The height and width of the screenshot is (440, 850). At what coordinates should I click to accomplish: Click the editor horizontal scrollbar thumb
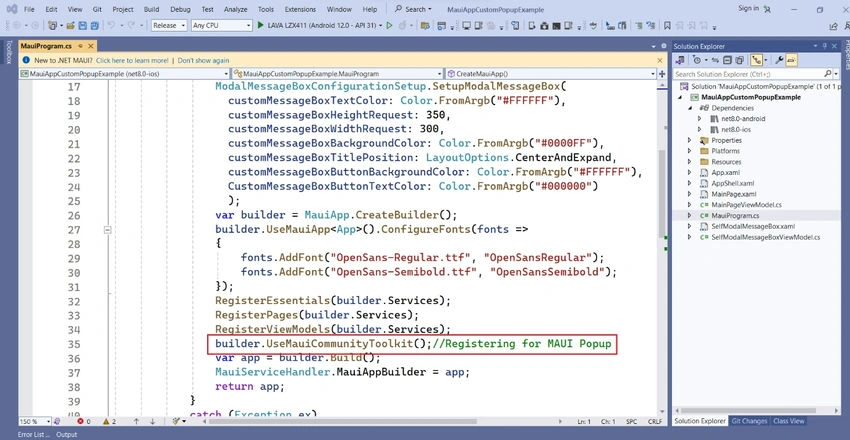coord(343,421)
